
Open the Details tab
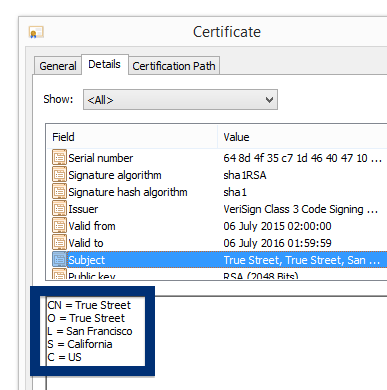point(104,64)
